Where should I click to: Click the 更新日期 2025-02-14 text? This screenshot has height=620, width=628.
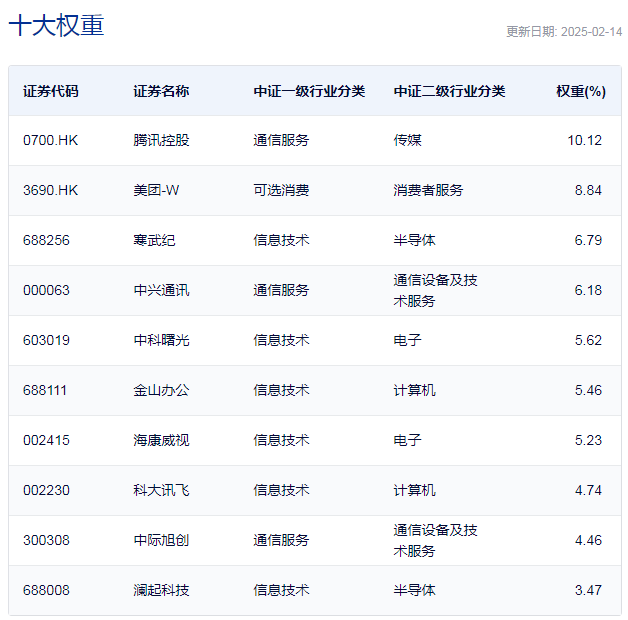point(563,32)
